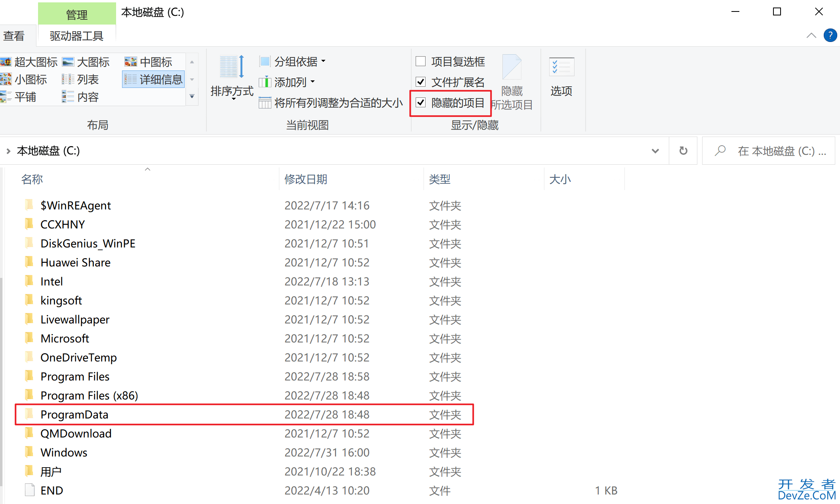Sort by 大小 column header
The height and width of the screenshot is (504, 840).
tap(560, 179)
